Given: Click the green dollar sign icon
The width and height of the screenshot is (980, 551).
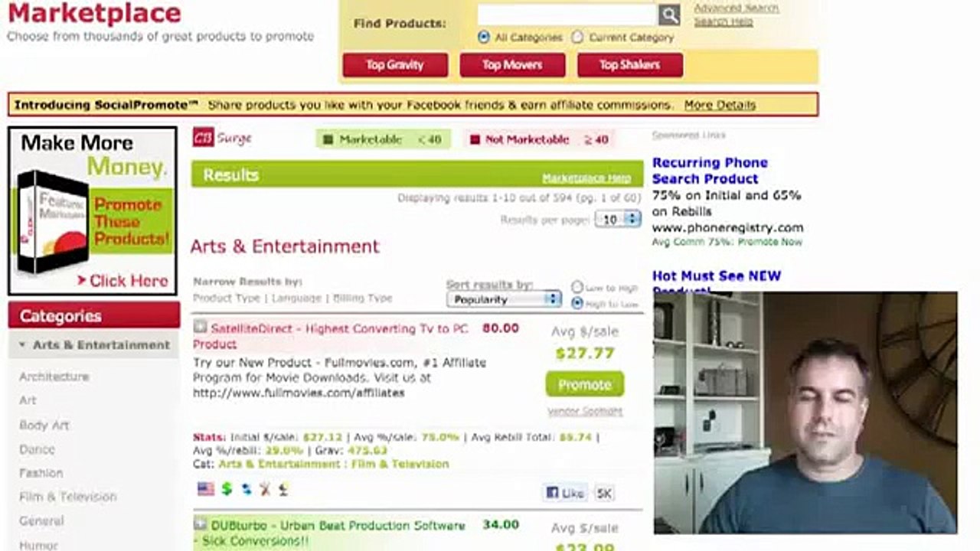Looking at the screenshot, I should [227, 489].
